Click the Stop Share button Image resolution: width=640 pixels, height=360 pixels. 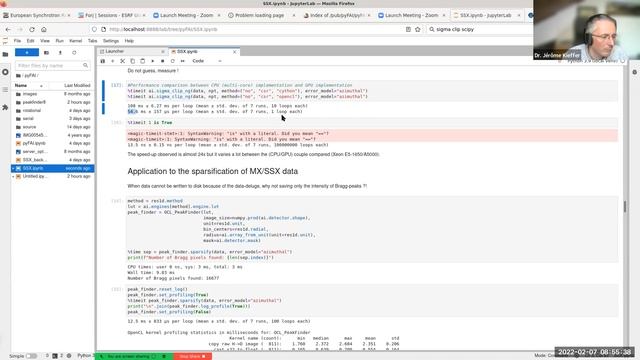click(193, 356)
